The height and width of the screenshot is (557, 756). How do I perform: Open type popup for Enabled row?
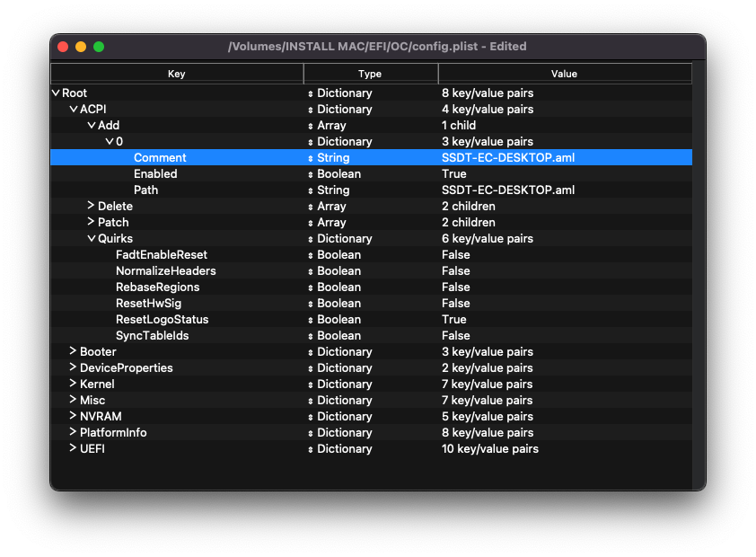click(x=311, y=174)
